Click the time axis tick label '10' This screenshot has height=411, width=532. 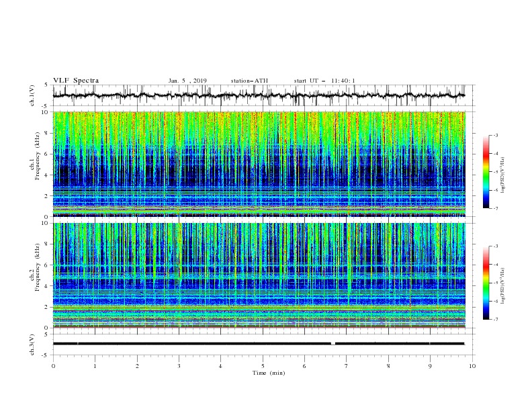tap(472, 366)
